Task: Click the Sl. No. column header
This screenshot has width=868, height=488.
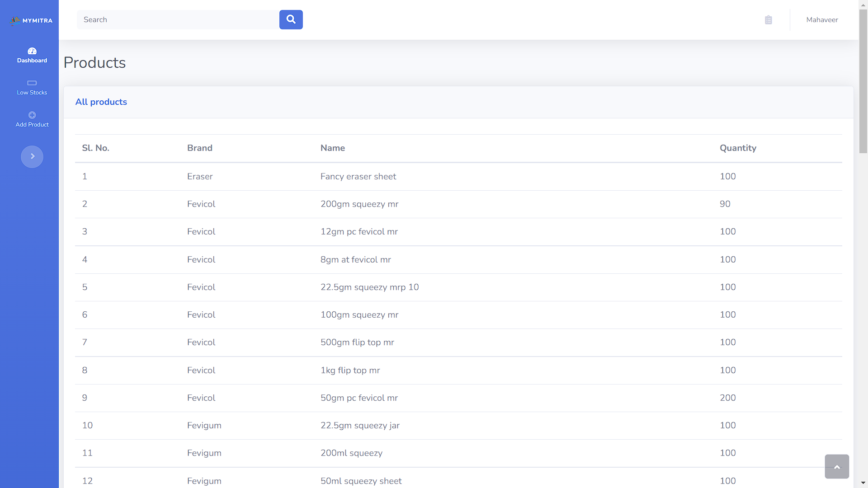Action: pos(95,148)
